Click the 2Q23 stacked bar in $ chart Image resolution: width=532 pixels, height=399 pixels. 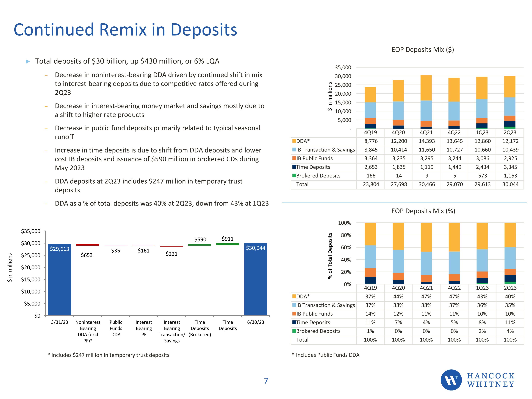(510, 102)
